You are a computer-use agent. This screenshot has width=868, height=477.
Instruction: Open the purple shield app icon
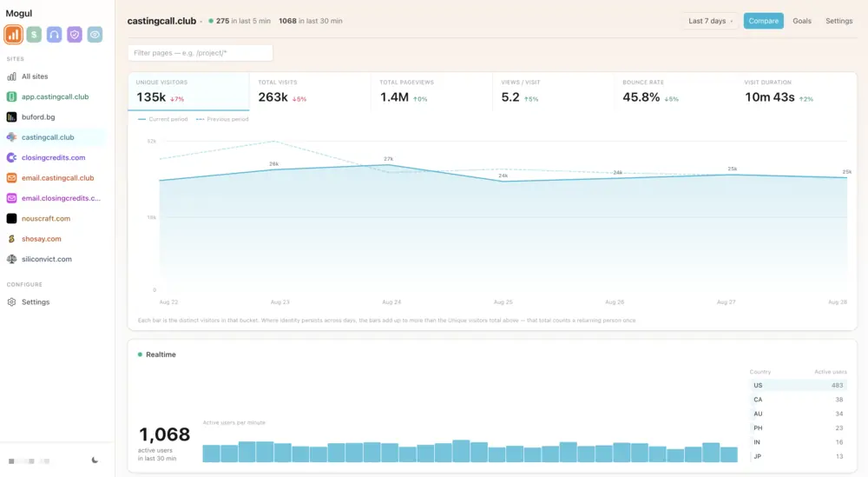pos(74,35)
